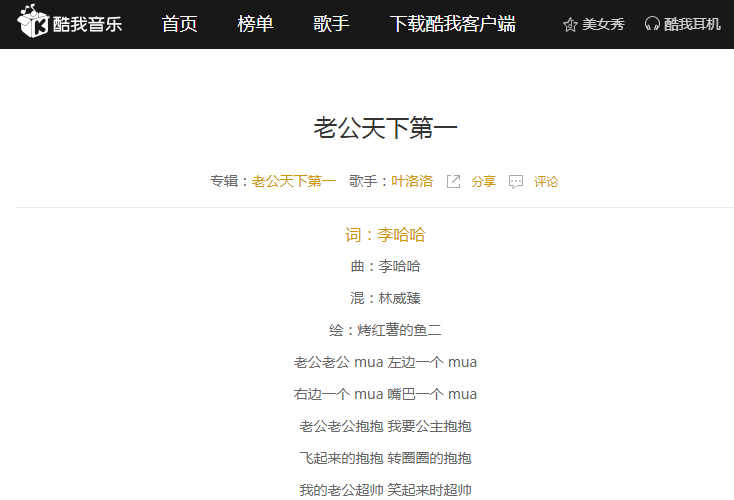Viewport: 734px width, 500px height.
Task: Click the Kuwo music box logo icon
Action: point(33,21)
